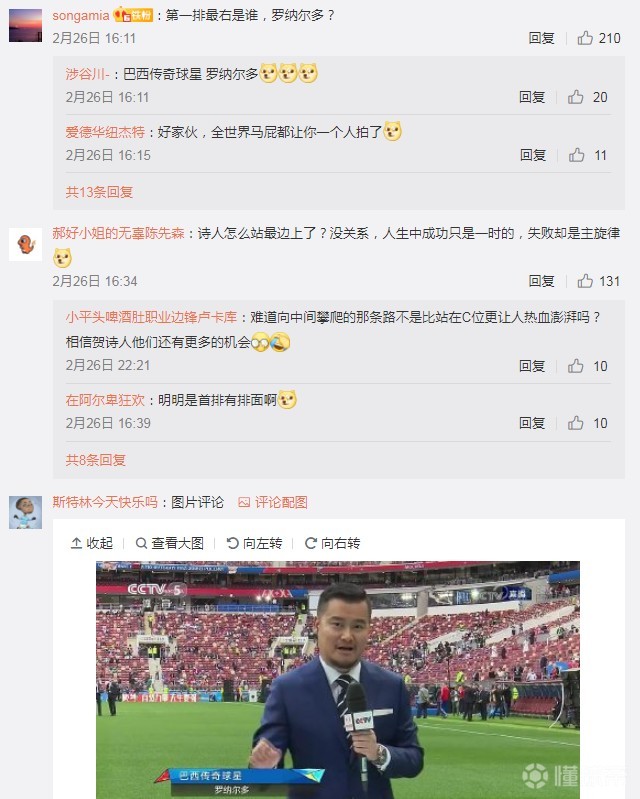
Task: Click the 评论配图 image icon
Action: click(x=243, y=502)
